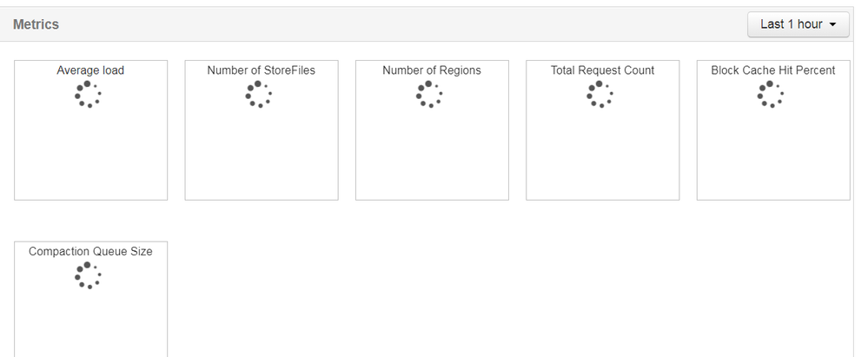Viewport: 868px width, 357px height.
Task: Click the caret arrow beside Last 1 hour
Action: pos(834,25)
